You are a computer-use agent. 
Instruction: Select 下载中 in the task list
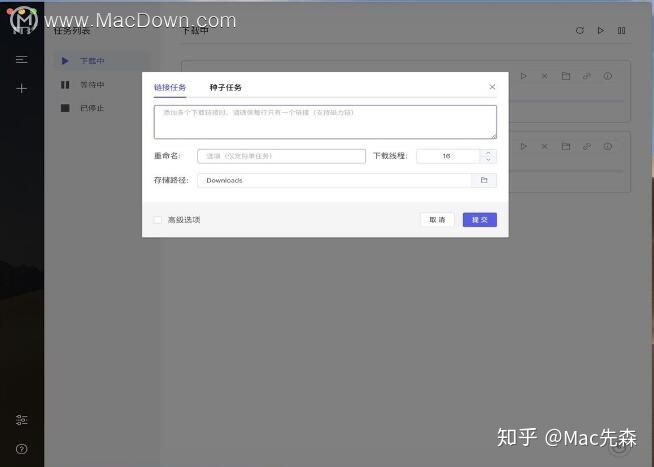pyautogui.click(x=103, y=61)
